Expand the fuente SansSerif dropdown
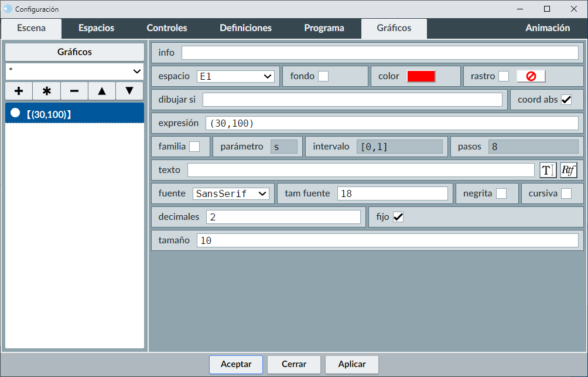Image resolution: width=588 pixels, height=377 pixels. pyautogui.click(x=231, y=193)
